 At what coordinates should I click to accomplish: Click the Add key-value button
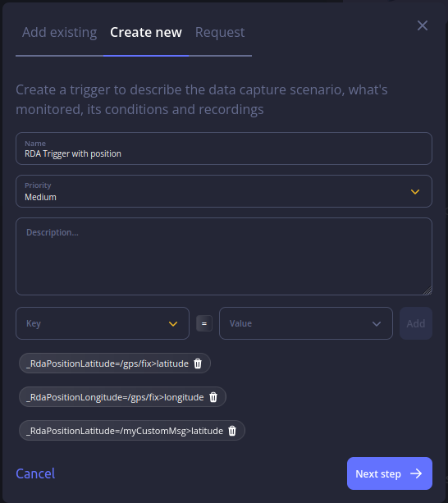tap(416, 323)
